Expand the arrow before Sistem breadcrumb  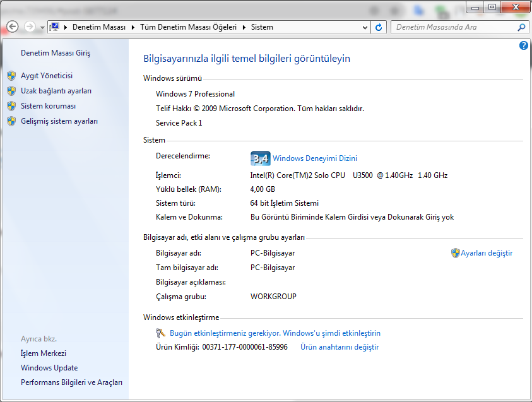[244, 27]
